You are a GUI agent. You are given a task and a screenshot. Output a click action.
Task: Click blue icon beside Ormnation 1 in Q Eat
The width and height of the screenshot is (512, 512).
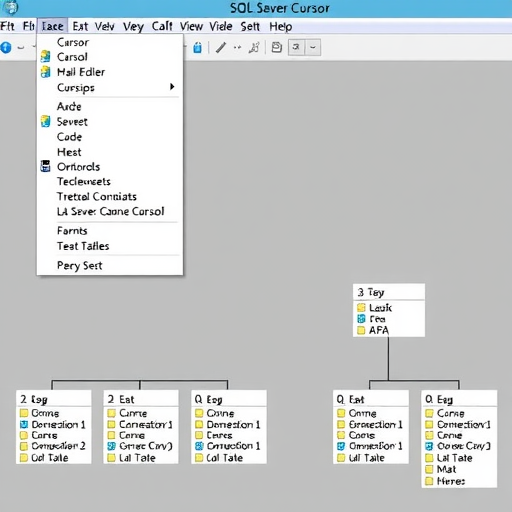(341, 446)
